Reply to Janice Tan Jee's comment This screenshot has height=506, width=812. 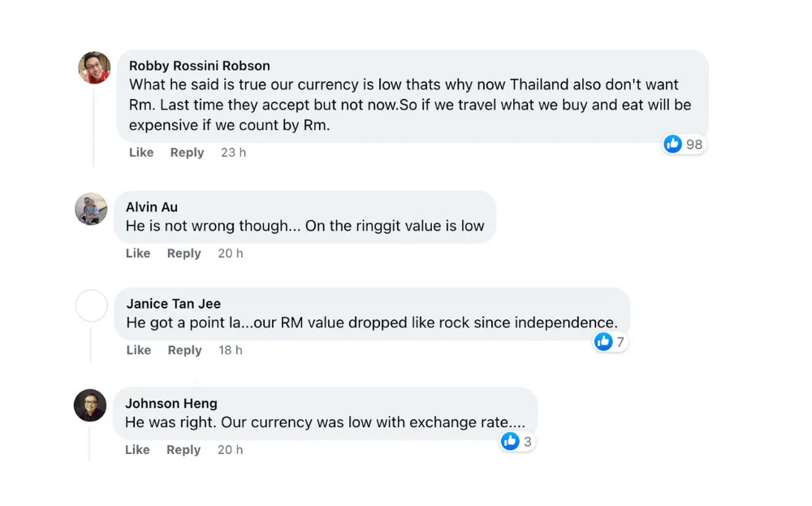point(184,350)
